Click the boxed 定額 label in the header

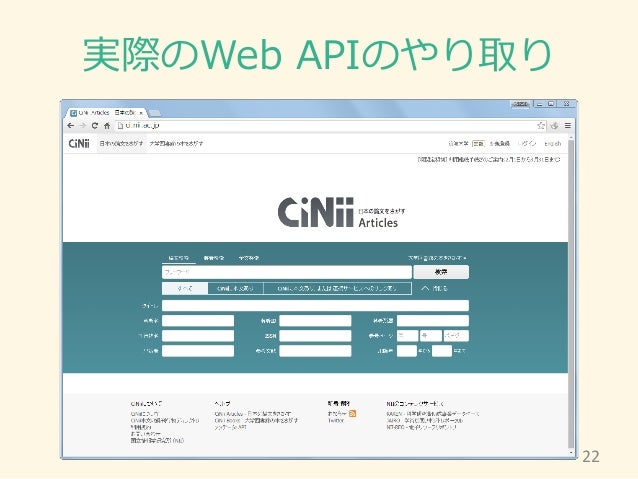[x=478, y=144]
